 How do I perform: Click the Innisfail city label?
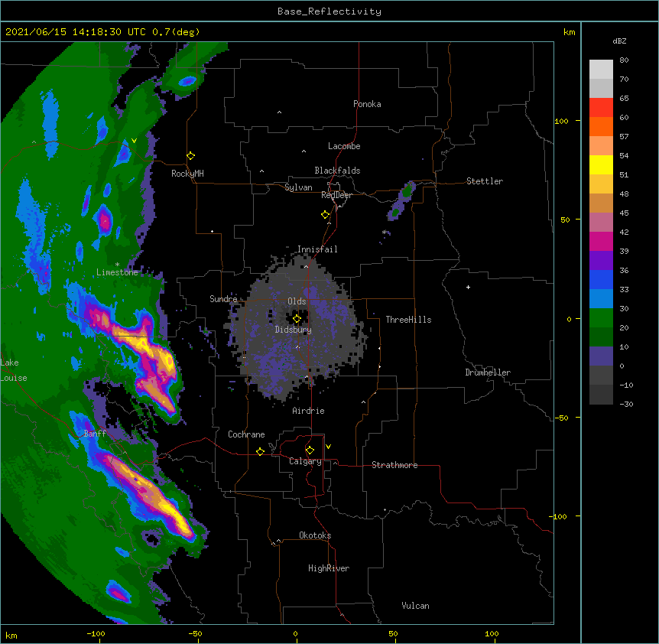tap(317, 249)
